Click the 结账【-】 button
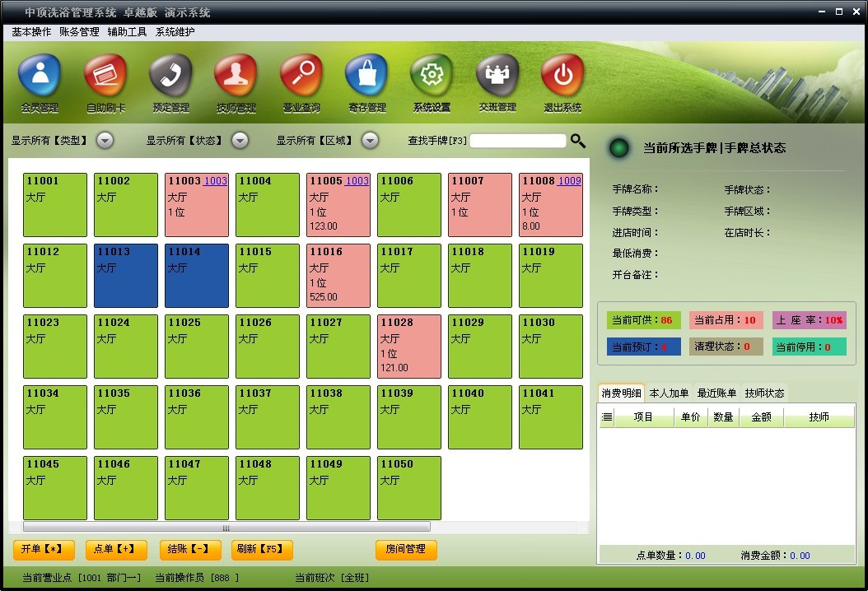 coord(190,550)
